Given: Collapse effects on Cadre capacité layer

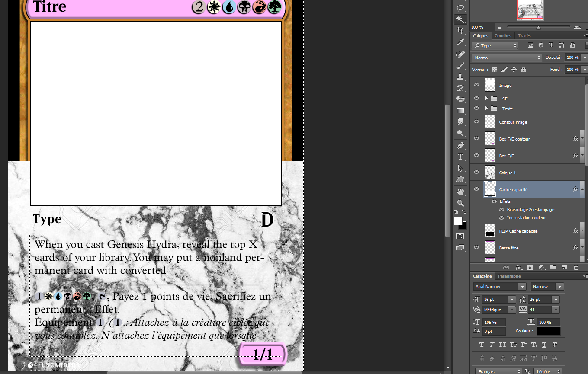Looking at the screenshot, I should pos(582,189).
